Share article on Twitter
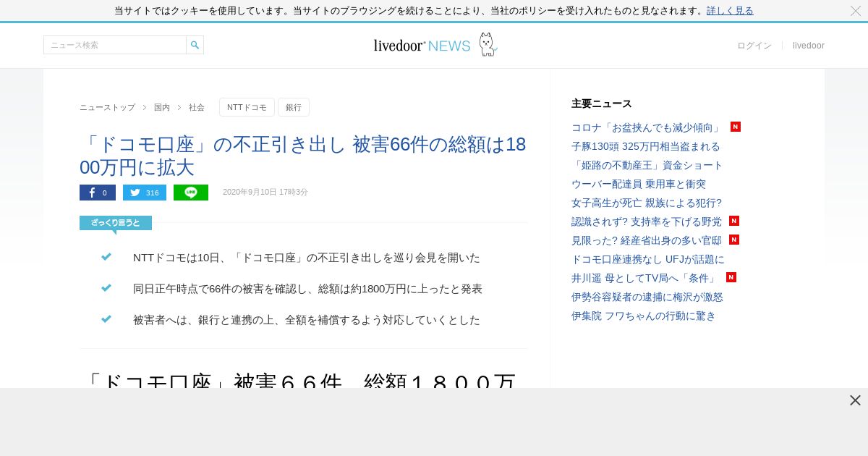The height and width of the screenshot is (456, 868). click(x=145, y=193)
